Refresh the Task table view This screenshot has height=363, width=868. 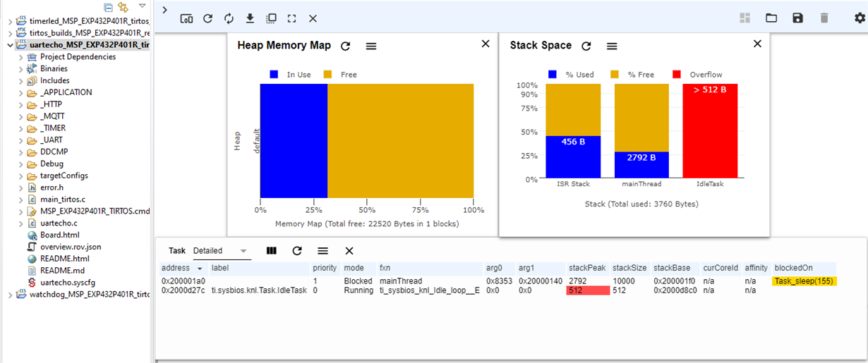(x=297, y=250)
